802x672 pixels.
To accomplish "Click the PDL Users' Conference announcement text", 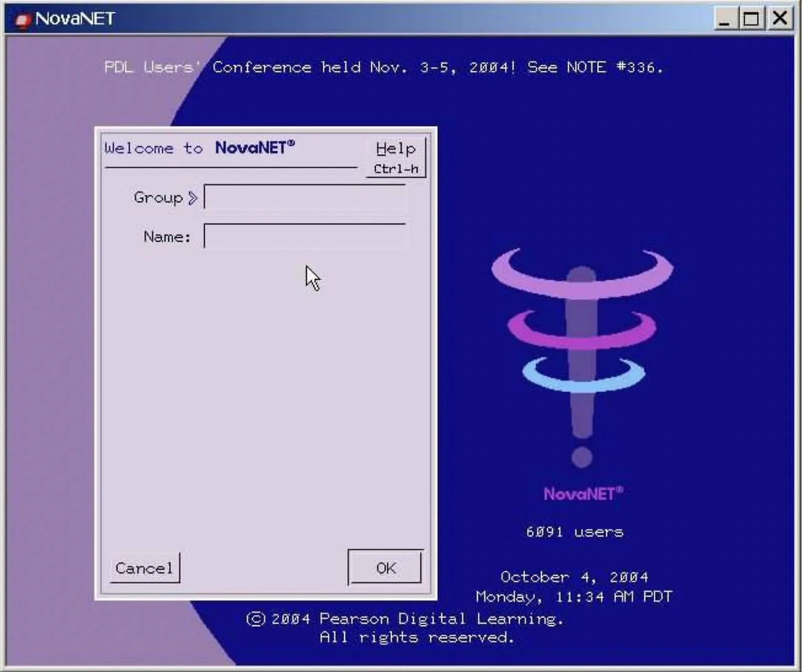I will 383,67.
